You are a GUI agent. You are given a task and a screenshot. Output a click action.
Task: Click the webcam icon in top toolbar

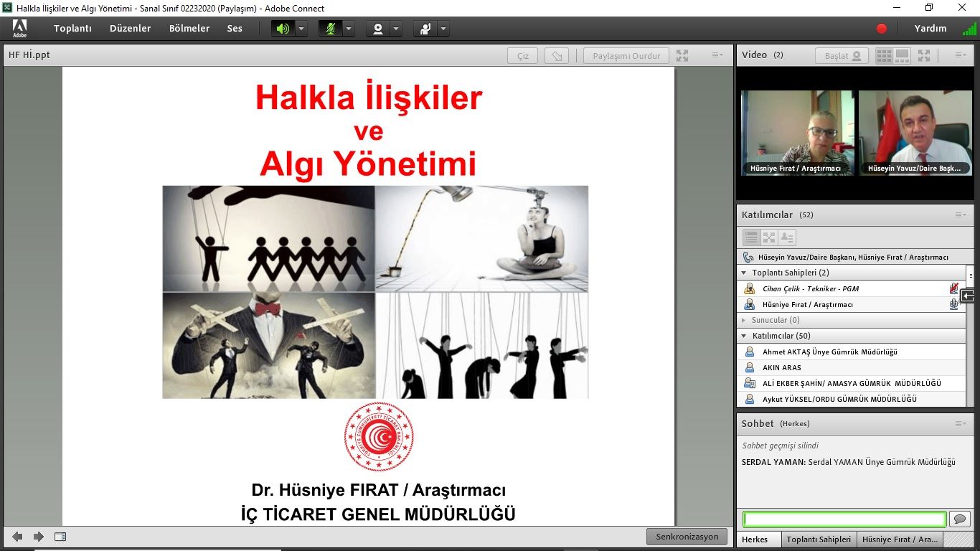[377, 29]
